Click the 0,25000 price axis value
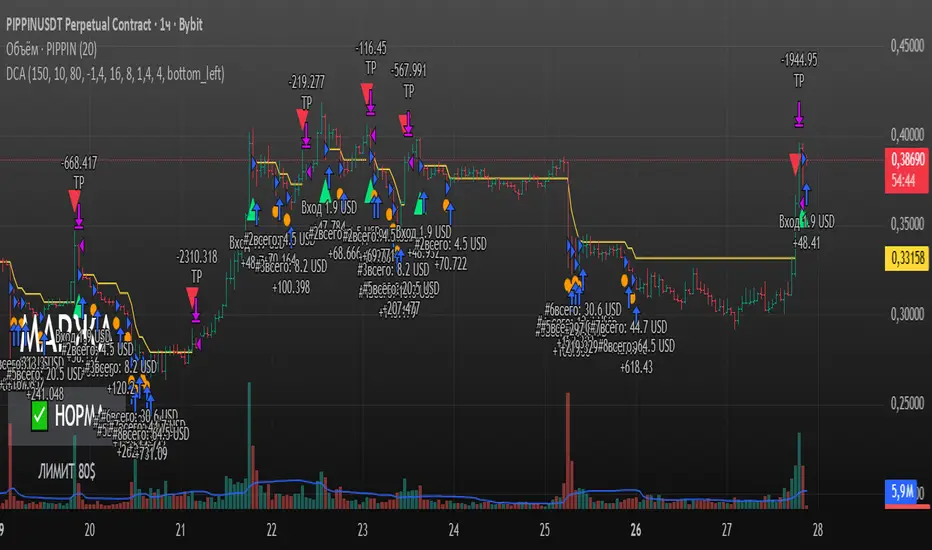Screen dimensions: 932x550 pyautogui.click(x=908, y=403)
